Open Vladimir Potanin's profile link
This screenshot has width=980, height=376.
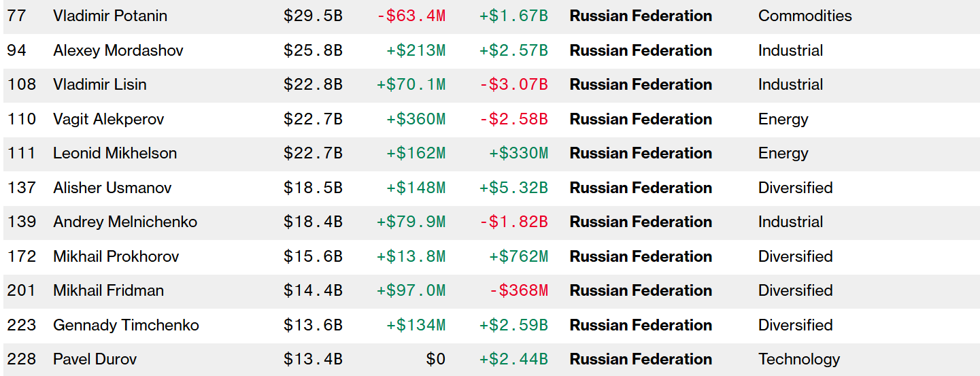pos(110,16)
